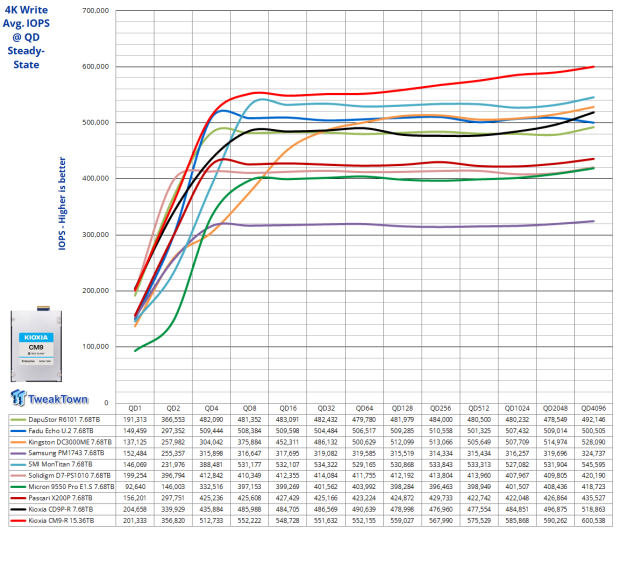Click the QD512 column header
The image size is (620, 568).
pos(479,409)
